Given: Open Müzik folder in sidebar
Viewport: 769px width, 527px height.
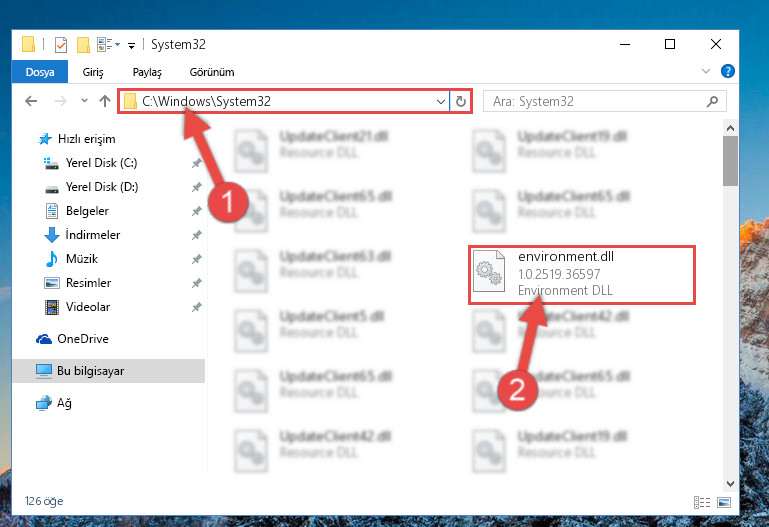Looking at the screenshot, I should pos(71,258).
